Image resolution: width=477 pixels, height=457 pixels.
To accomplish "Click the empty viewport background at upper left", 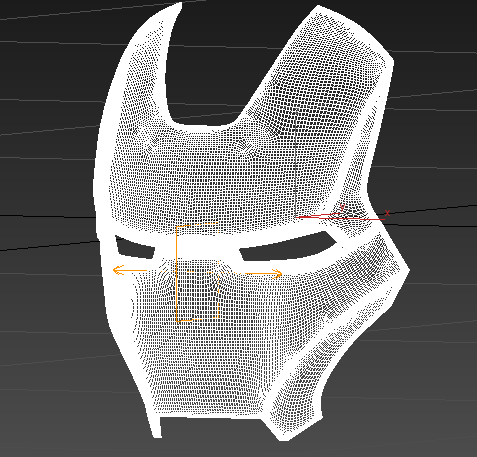I will (x=50, y=67).
